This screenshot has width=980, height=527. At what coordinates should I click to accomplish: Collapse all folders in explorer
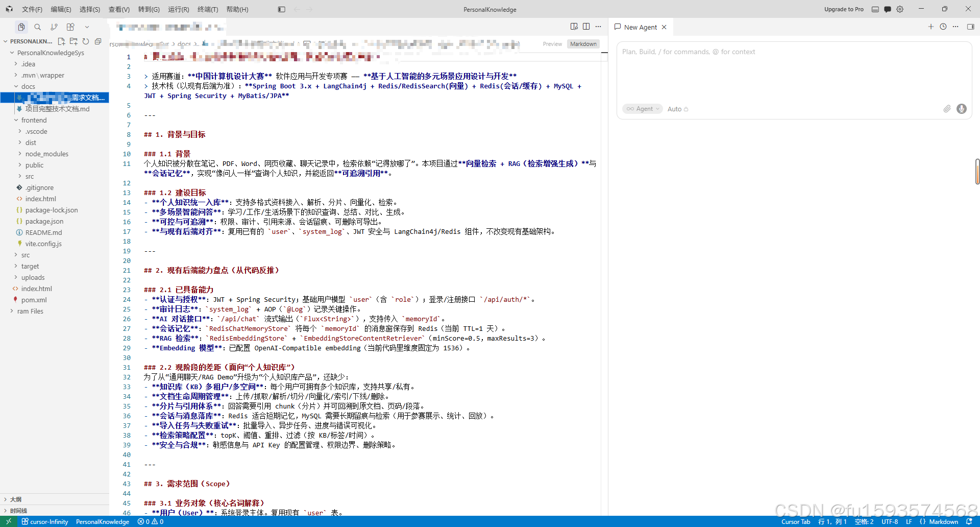pos(98,41)
